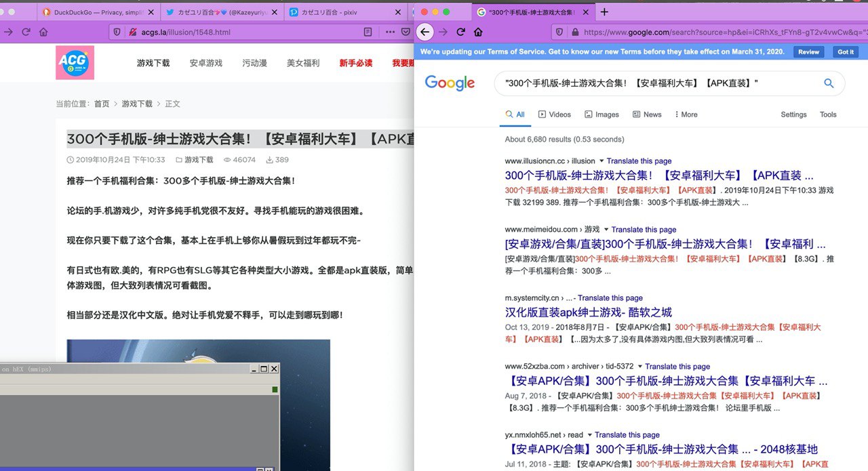Viewport: 868px width, 471px height.
Task: Click forward arrow in acgs.la window
Action: pyautogui.click(x=8, y=32)
